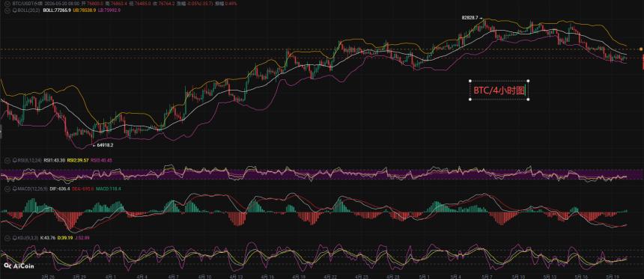Click the 4月10 date on time axis
The image size is (644, 279).
[x=204, y=277]
